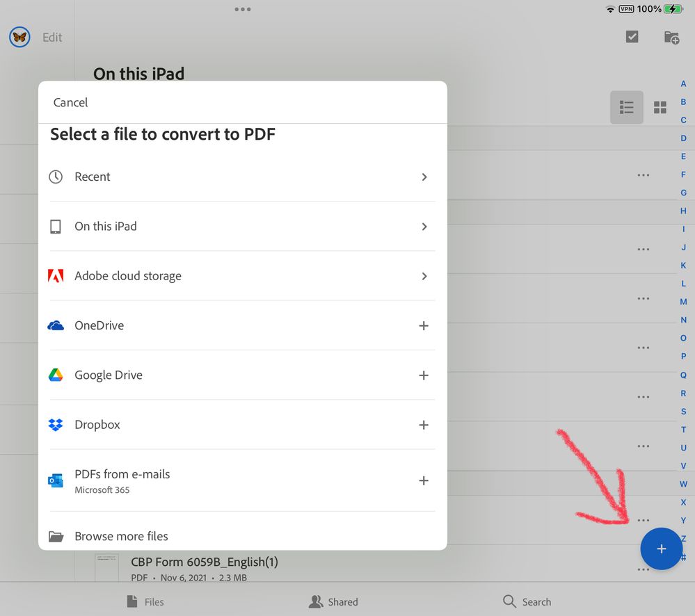The width and height of the screenshot is (695, 616).
Task: Browse more files
Action: (243, 534)
